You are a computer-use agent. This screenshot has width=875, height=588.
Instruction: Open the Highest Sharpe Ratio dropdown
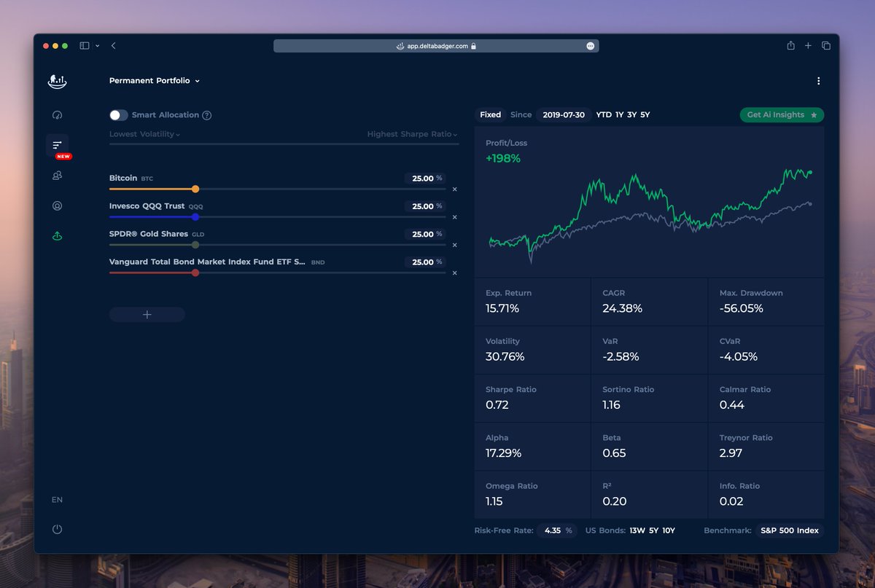[x=412, y=134]
